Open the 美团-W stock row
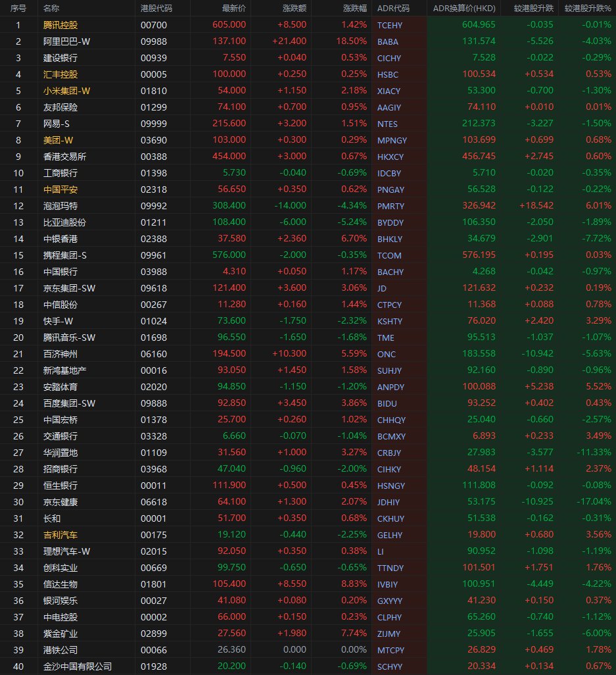 [x=308, y=140]
